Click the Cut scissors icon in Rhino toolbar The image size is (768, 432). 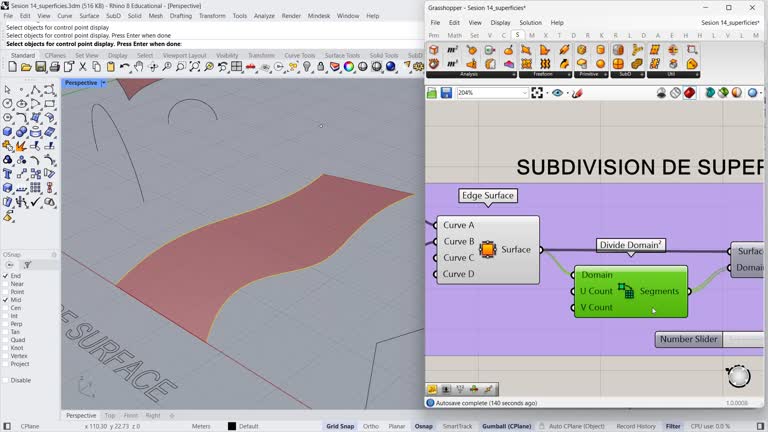click(x=83, y=67)
